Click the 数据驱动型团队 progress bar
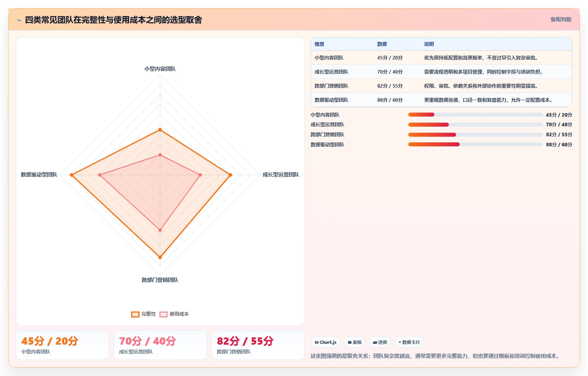The width and height of the screenshot is (588, 376). (475, 144)
